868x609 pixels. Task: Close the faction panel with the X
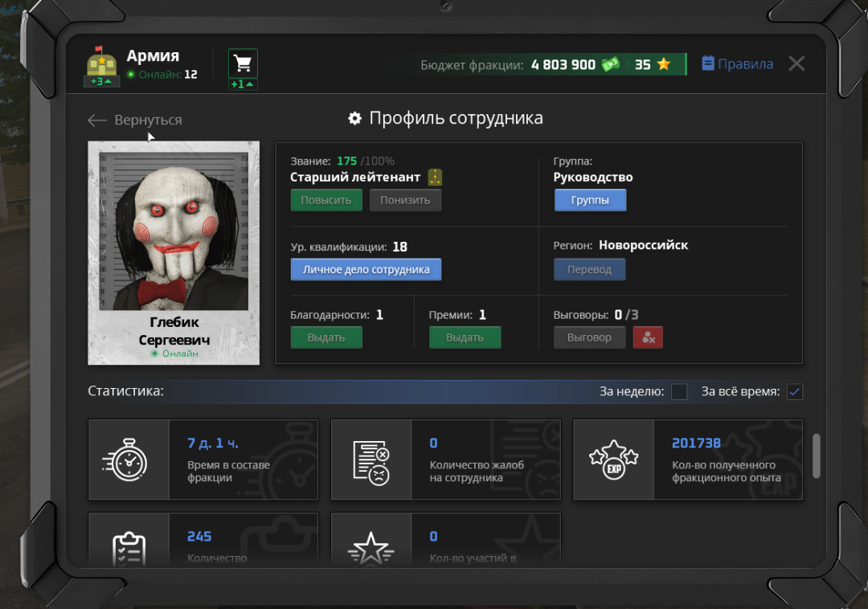[x=796, y=63]
